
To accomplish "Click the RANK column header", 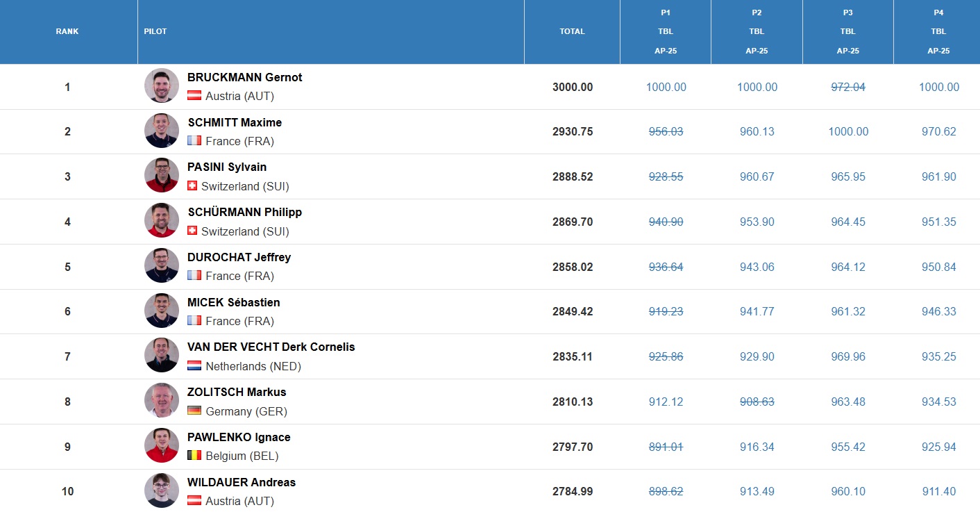I will coord(67,31).
